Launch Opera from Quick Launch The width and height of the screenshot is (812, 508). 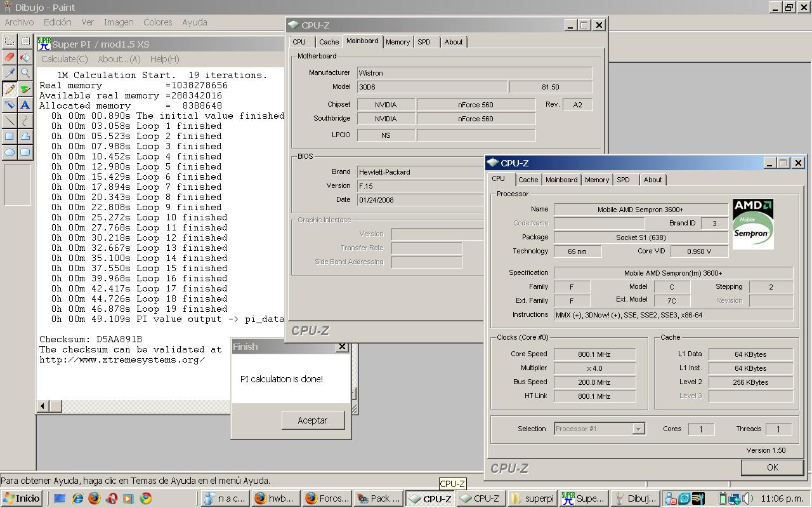[112, 498]
